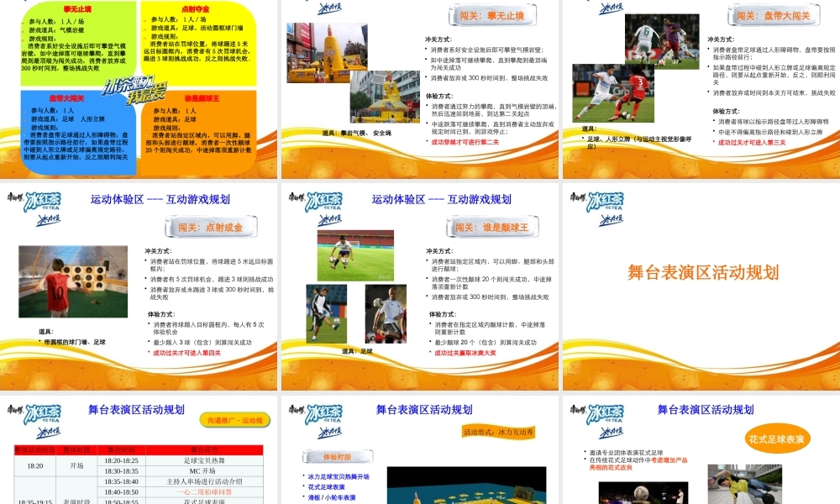This screenshot has width=840, height=504.
Task: Click the 闯关：盘带大闯关 title badge
Action: point(773,15)
